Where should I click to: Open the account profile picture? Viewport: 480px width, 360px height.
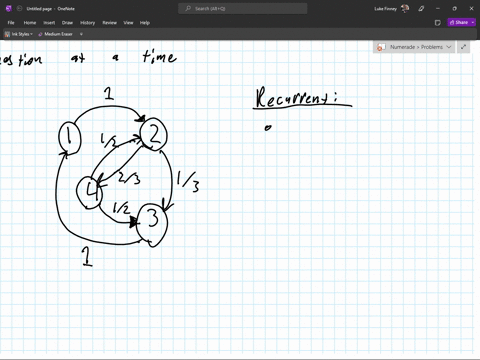point(405,8)
